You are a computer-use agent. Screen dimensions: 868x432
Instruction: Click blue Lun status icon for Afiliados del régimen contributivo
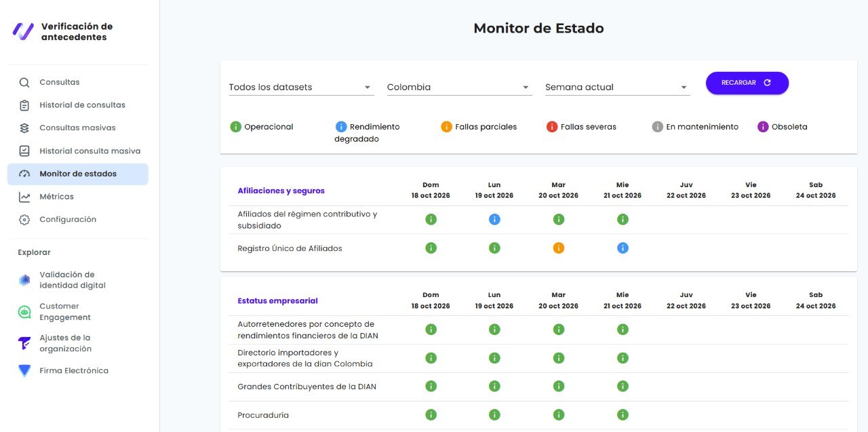494,219
